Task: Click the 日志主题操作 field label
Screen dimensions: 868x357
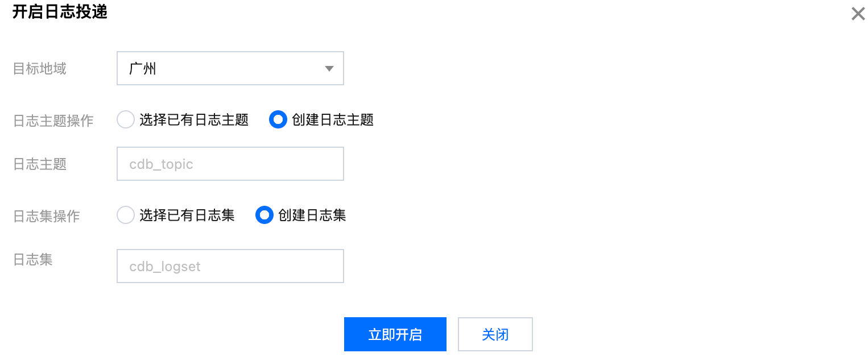Action: (x=53, y=121)
